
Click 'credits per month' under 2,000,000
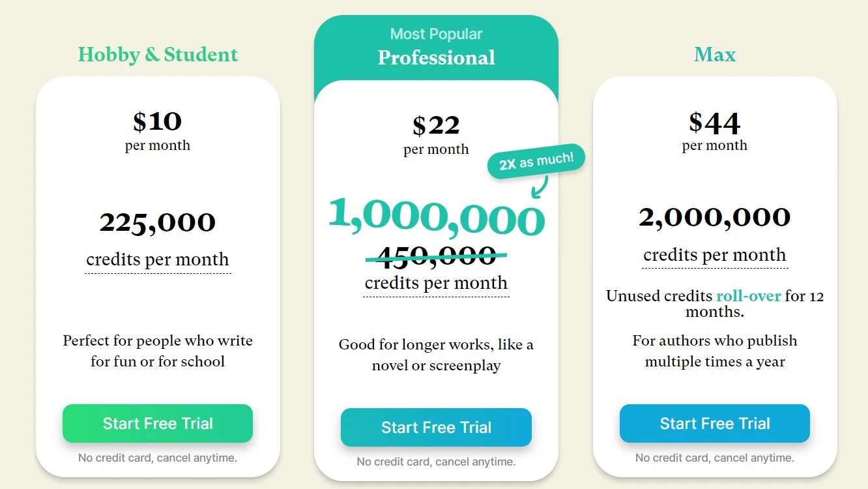tap(715, 255)
